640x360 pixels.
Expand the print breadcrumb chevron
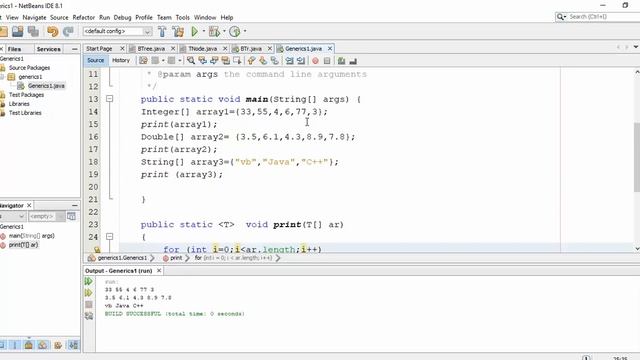coord(187,258)
